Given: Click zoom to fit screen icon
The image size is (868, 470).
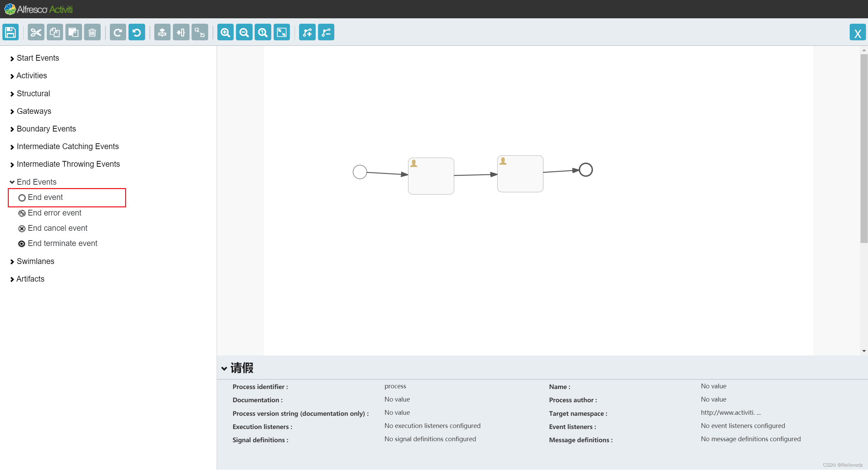Looking at the screenshot, I should point(282,33).
